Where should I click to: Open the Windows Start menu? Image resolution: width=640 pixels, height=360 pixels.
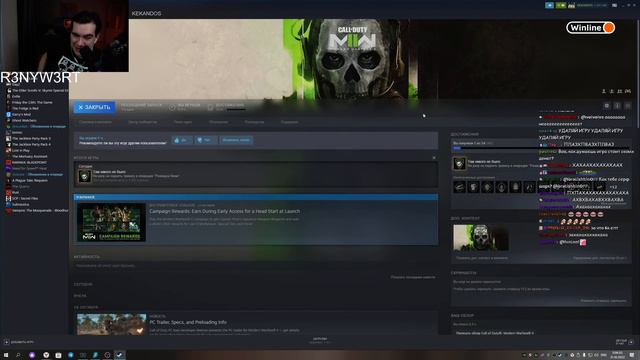6,355
